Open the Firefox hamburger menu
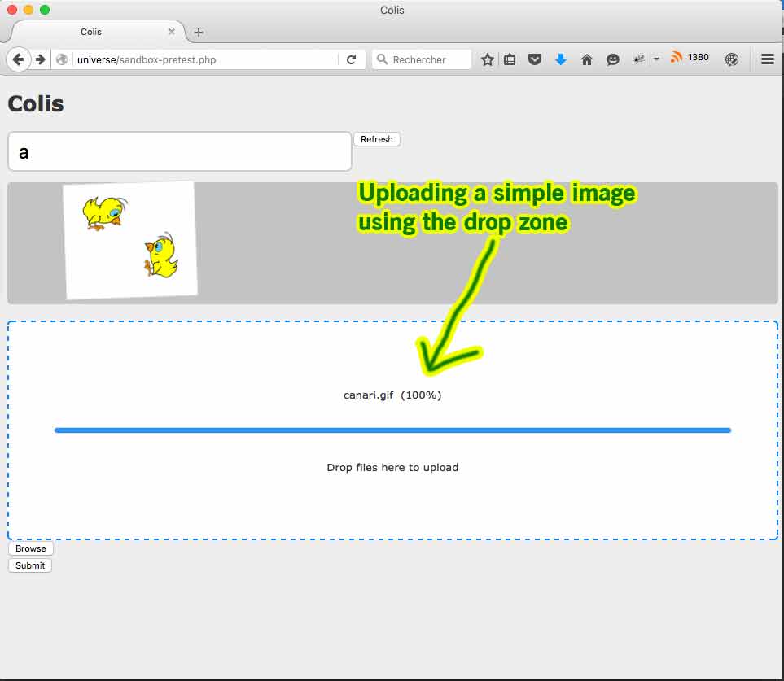This screenshot has height=681, width=784. [767, 59]
